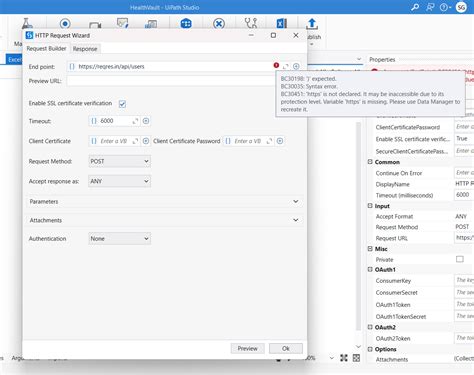Close the HTTP Request Wizard dialog
Image resolution: width=474 pixels, height=375 pixels.
pyautogui.click(x=296, y=35)
